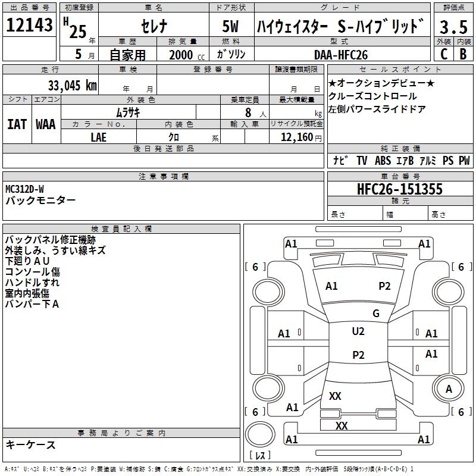Viewport: 476px width, 476px height.
Task: Select the note MC312D-W
Action: tap(24, 189)
